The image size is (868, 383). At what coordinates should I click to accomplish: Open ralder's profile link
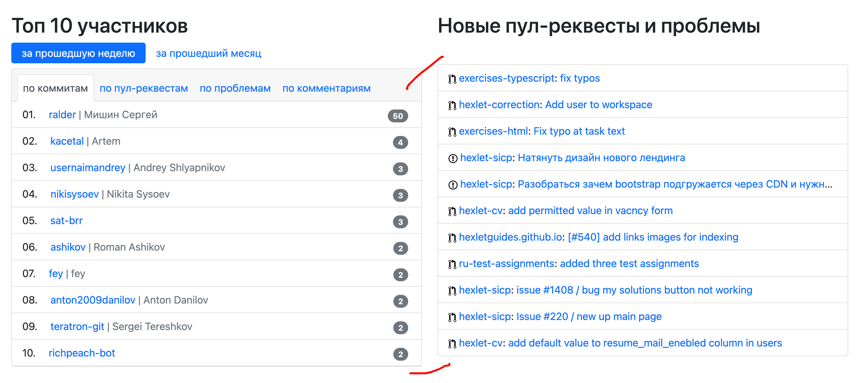(62, 115)
